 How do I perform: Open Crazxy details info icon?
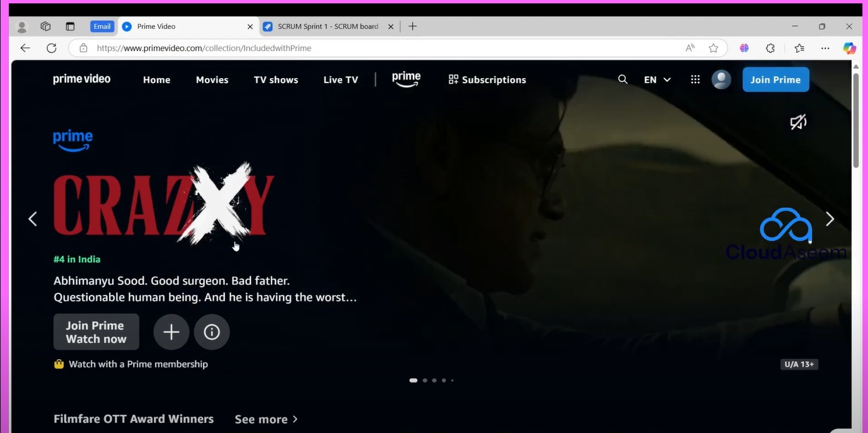click(212, 332)
